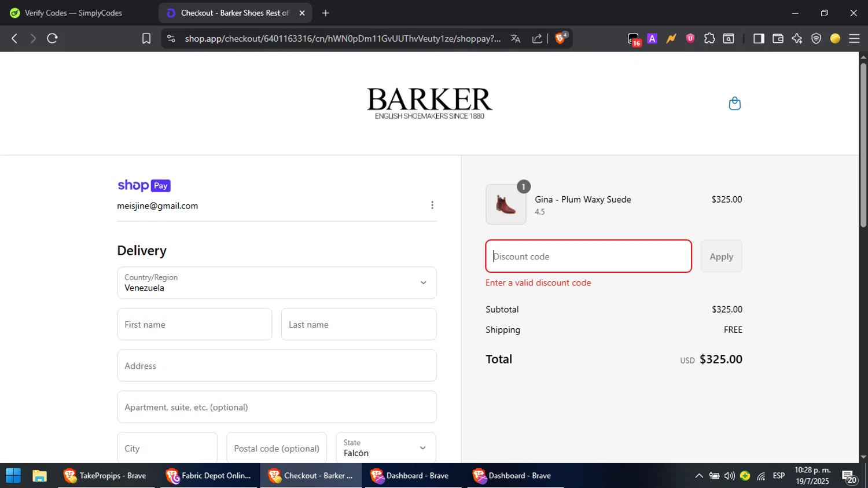Viewport: 868px width, 488px height.
Task: Open the Windows Start menu
Action: [x=13, y=476]
